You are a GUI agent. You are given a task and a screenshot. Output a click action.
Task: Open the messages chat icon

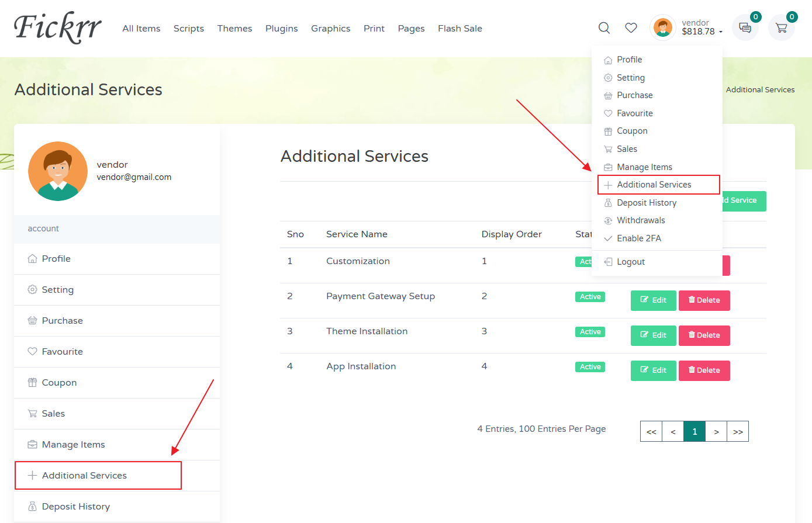(745, 27)
